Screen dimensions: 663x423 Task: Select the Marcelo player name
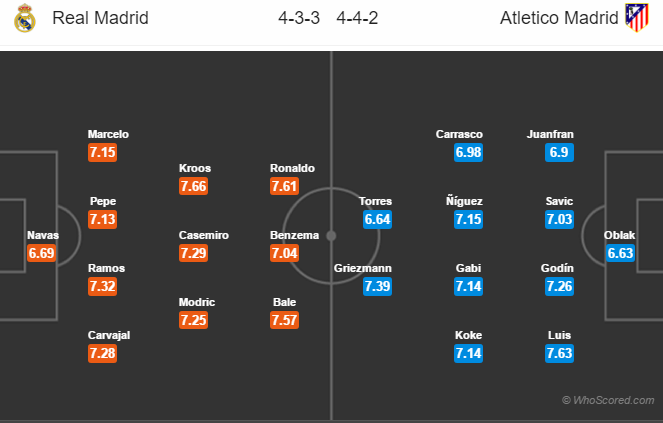(108, 134)
